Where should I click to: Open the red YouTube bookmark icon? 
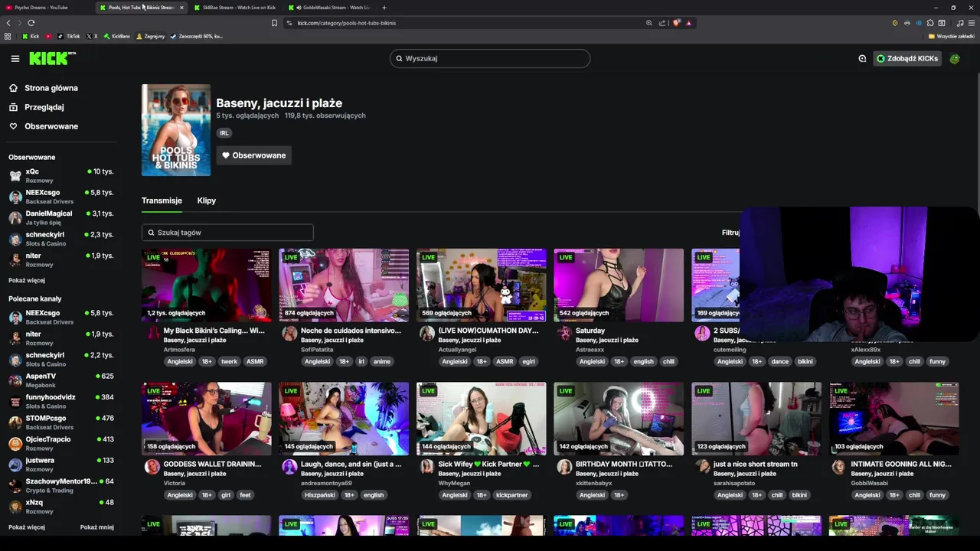pos(49,36)
